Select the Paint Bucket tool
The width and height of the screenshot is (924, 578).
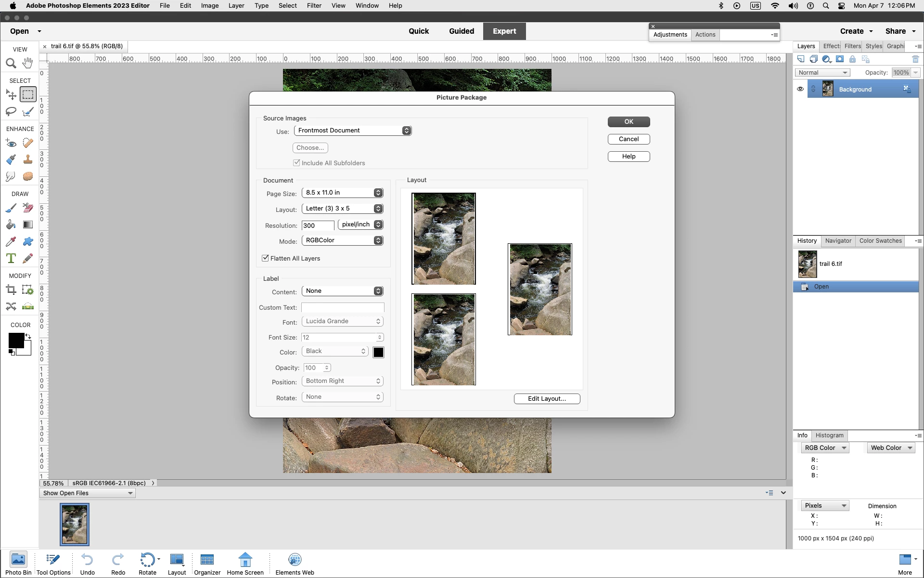[11, 224]
